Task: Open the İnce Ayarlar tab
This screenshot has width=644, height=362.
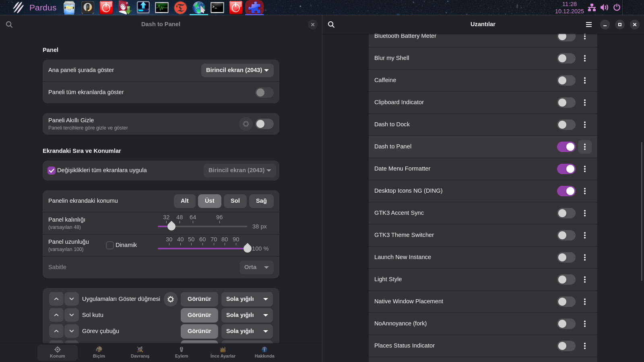Action: coord(223,352)
